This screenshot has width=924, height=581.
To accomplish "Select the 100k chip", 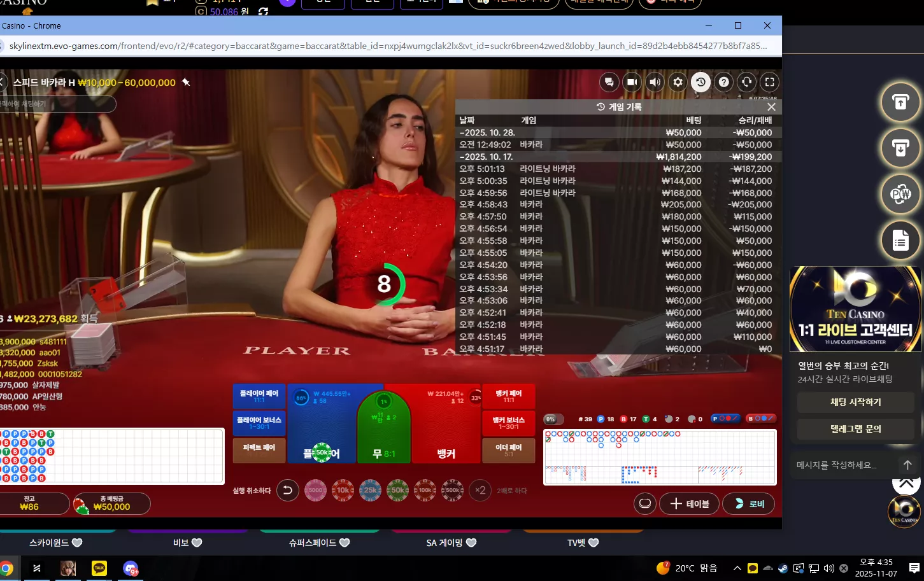I will click(425, 490).
